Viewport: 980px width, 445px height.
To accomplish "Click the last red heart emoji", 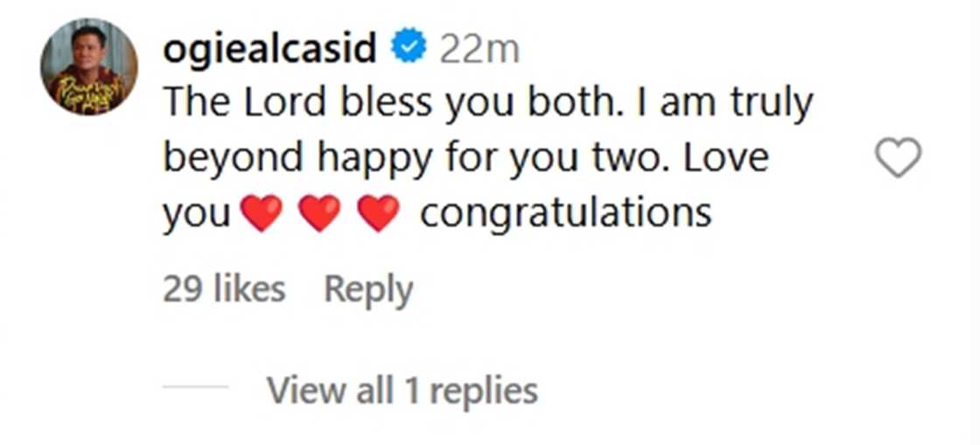I will pos(379,214).
